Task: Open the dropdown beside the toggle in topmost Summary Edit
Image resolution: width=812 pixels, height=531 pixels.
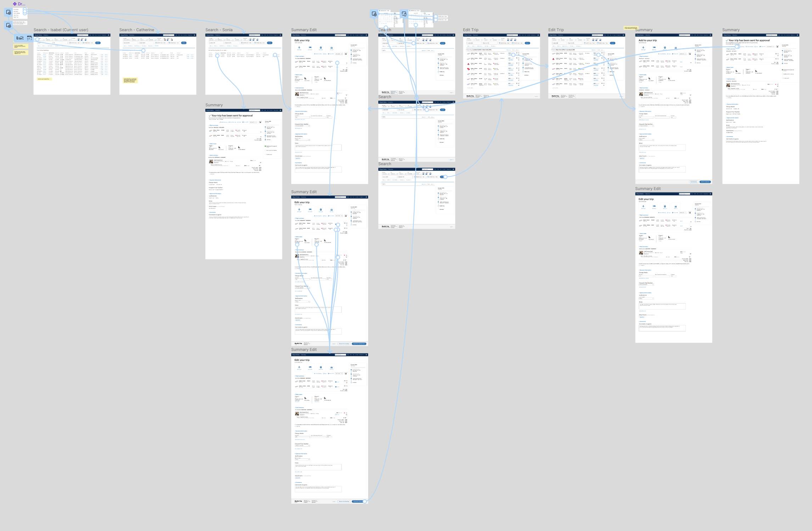Action: (339, 54)
